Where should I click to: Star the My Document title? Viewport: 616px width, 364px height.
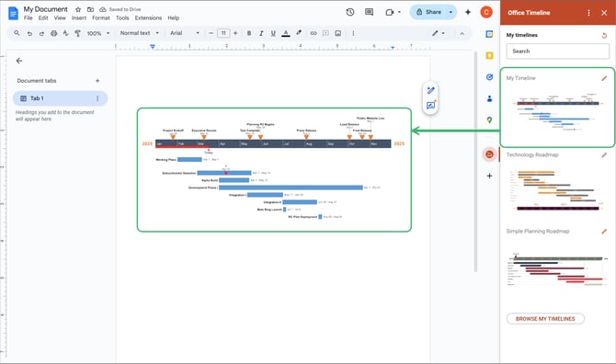click(x=78, y=9)
